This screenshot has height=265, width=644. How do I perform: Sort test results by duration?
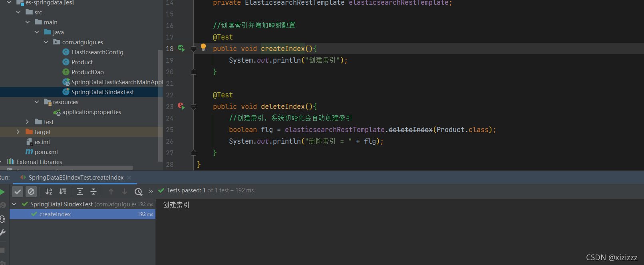pyautogui.click(x=63, y=192)
